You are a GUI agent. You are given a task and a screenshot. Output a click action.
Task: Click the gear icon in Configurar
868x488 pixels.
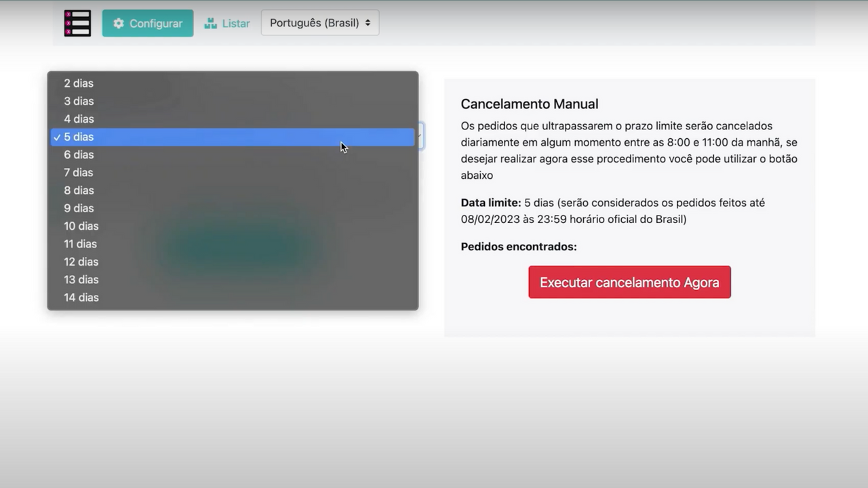click(119, 23)
